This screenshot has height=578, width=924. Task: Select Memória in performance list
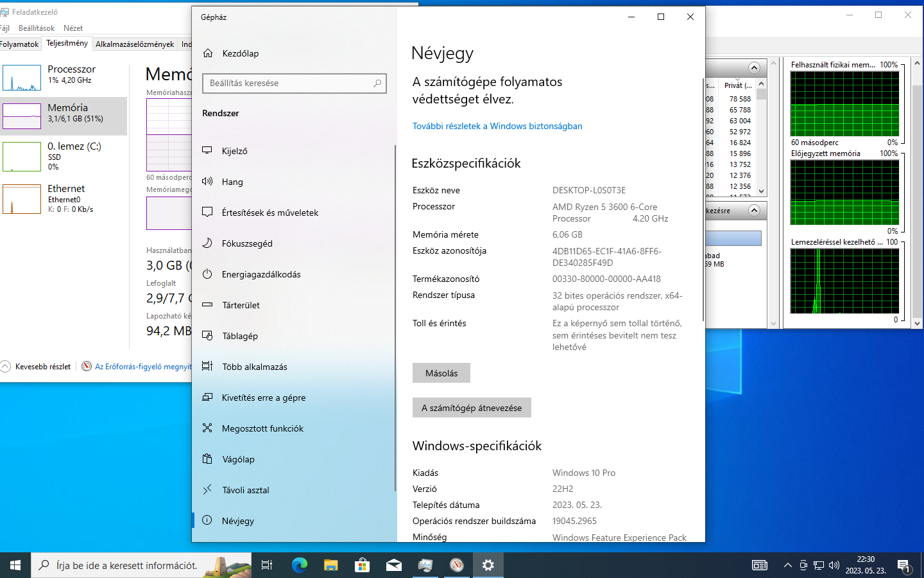point(64,116)
